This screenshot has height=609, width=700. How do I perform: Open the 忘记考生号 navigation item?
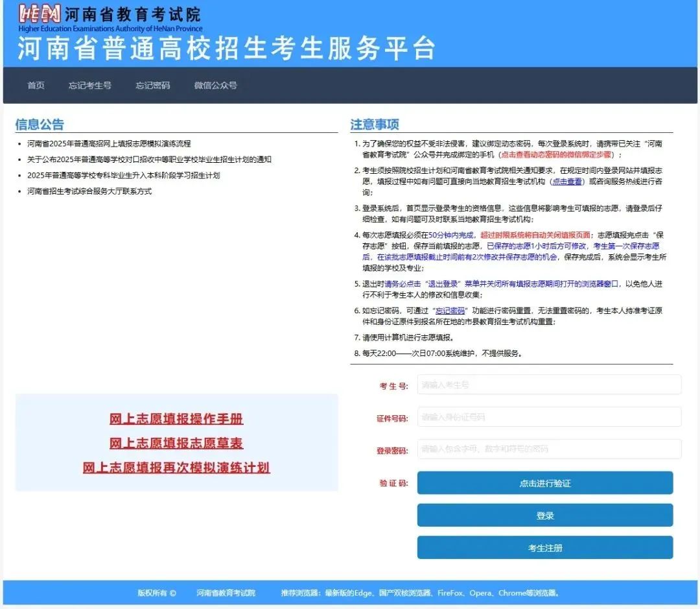[x=89, y=86]
